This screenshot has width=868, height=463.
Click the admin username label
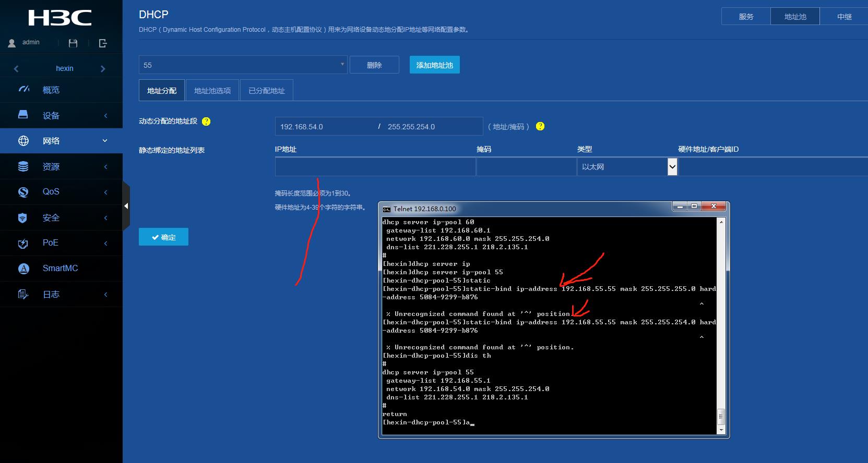coord(31,42)
